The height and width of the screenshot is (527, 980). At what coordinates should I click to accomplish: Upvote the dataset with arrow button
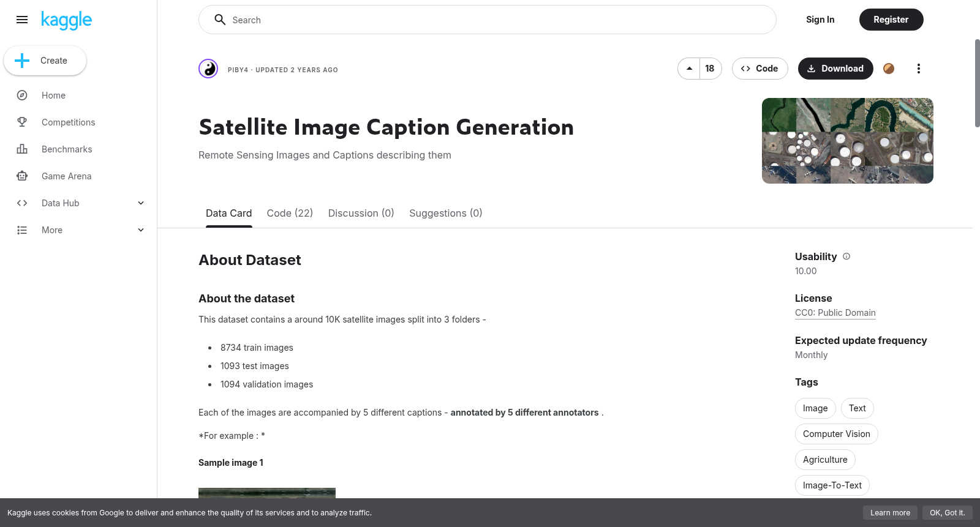coord(689,69)
